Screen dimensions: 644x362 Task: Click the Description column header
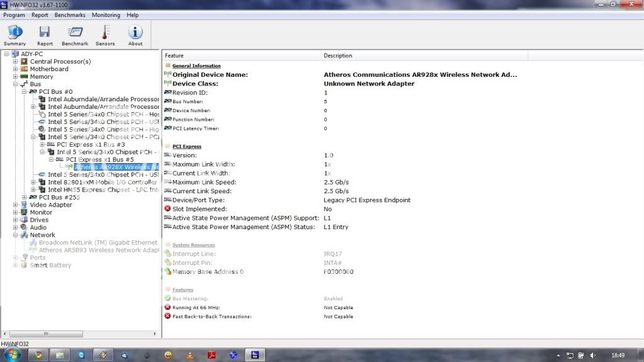click(424, 55)
